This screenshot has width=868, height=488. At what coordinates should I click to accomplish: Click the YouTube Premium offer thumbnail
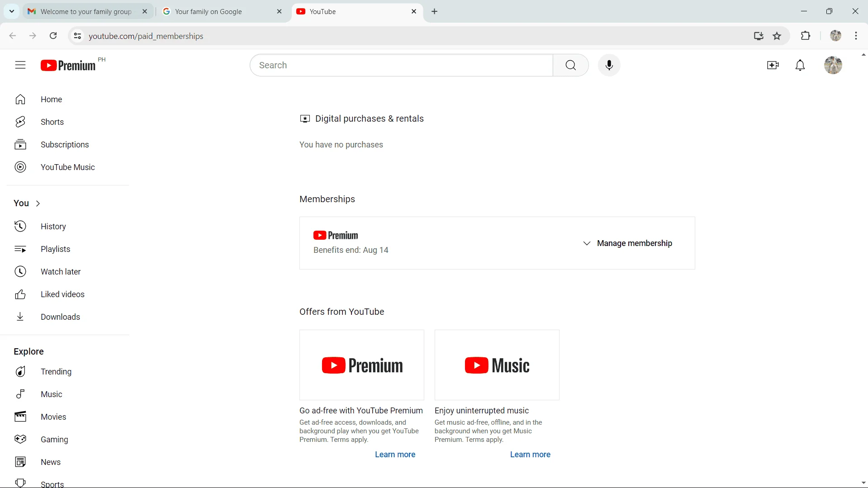point(362,365)
